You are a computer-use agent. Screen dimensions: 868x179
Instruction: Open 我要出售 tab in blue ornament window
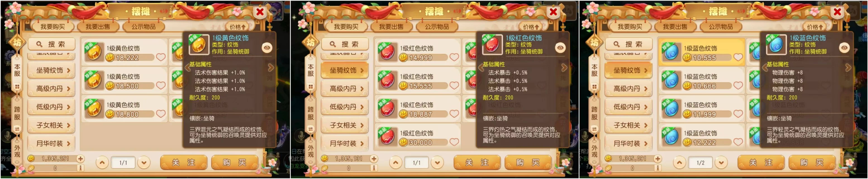675,27
